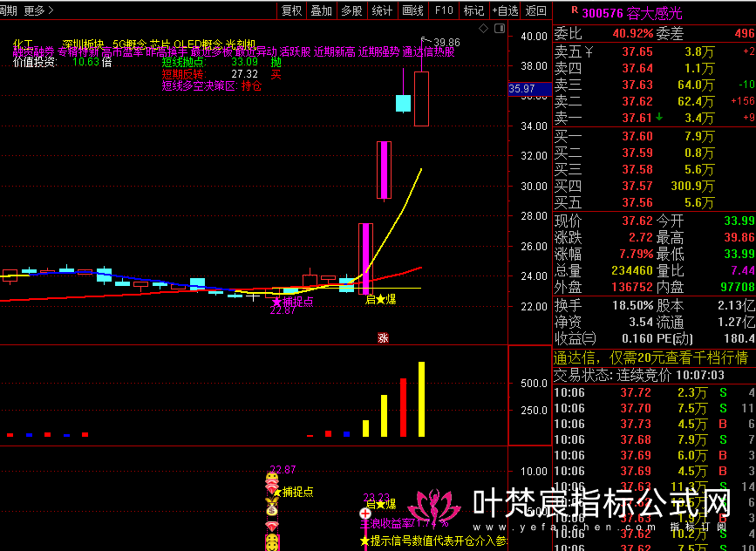This screenshot has height=551, width=756.
Task: Open the 复权 adjustment menu
Action: [292, 10]
